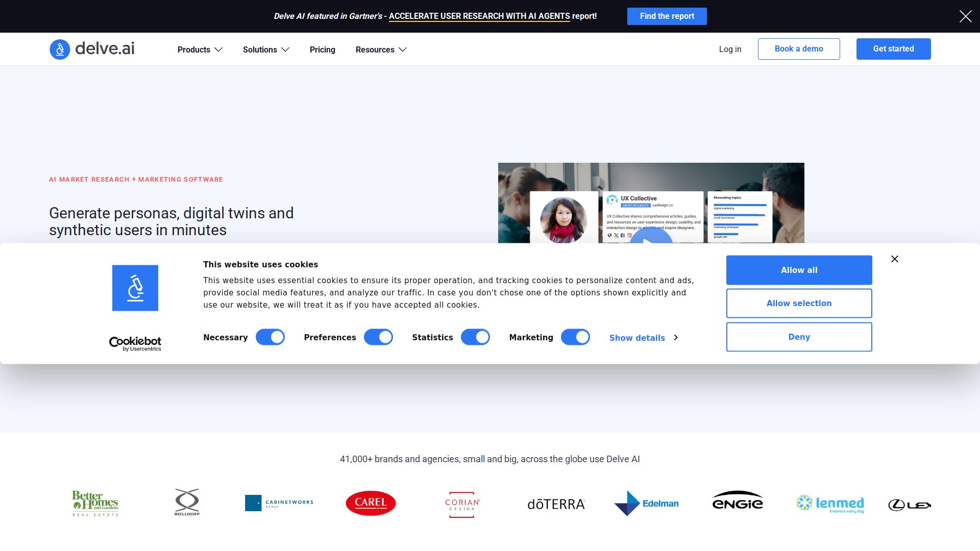The height and width of the screenshot is (551, 980).
Task: Click the Edelman brand logo
Action: click(x=646, y=503)
